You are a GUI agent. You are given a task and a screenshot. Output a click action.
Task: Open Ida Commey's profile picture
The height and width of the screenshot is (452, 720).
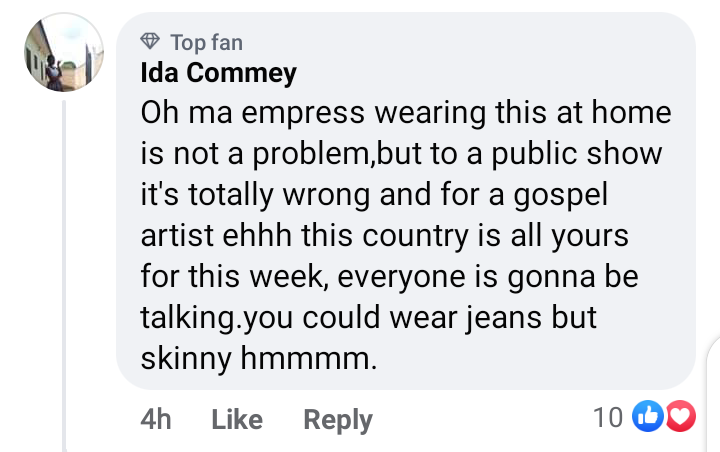[x=63, y=53]
